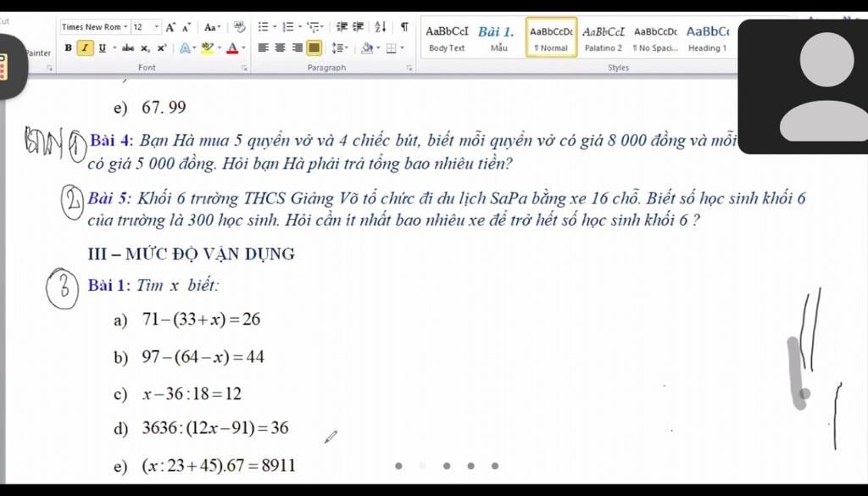Decrease paragraph indent
The image size is (868, 496).
point(342,26)
